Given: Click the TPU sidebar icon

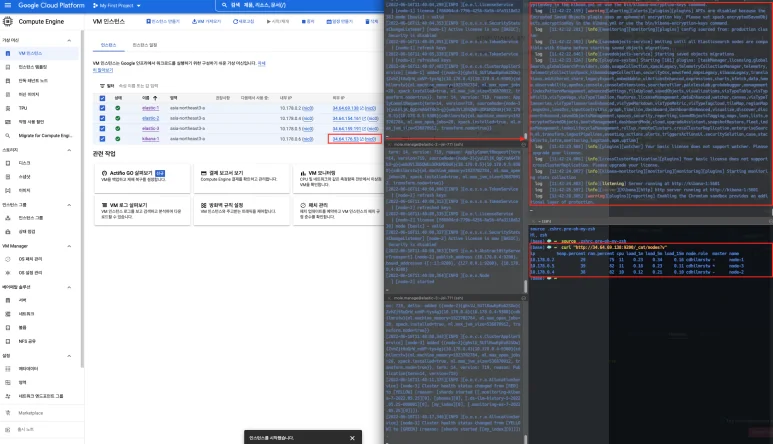Looking at the screenshot, I should [7, 109].
